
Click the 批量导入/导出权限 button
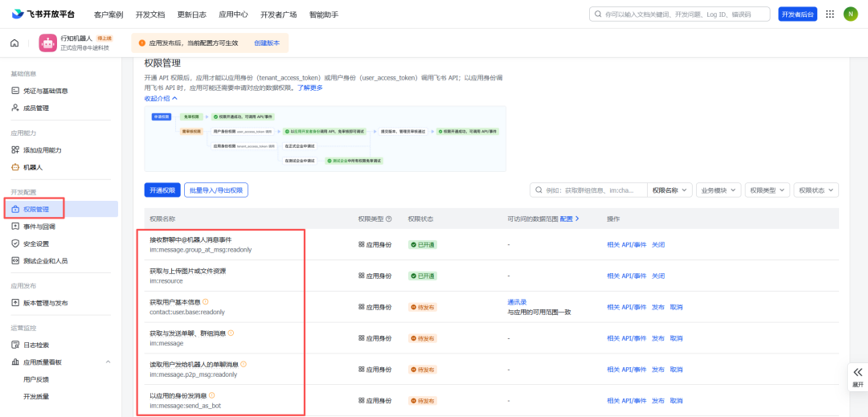click(x=216, y=190)
